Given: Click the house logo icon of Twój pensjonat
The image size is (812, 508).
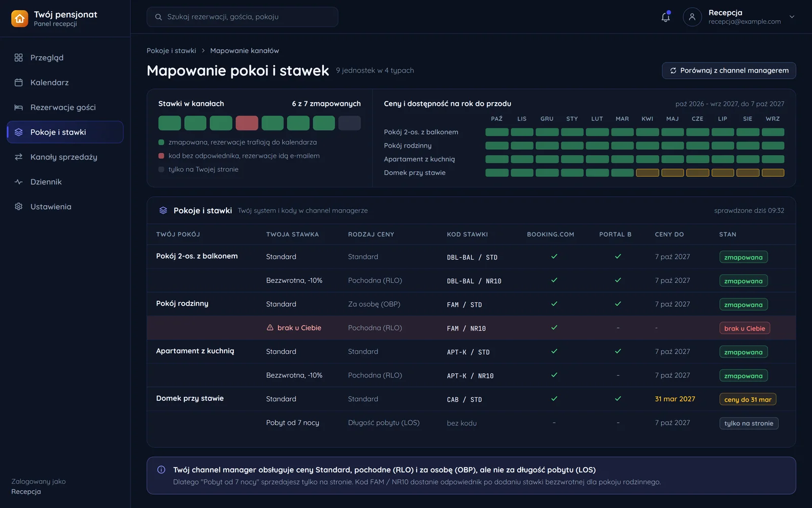Looking at the screenshot, I should 20,19.
